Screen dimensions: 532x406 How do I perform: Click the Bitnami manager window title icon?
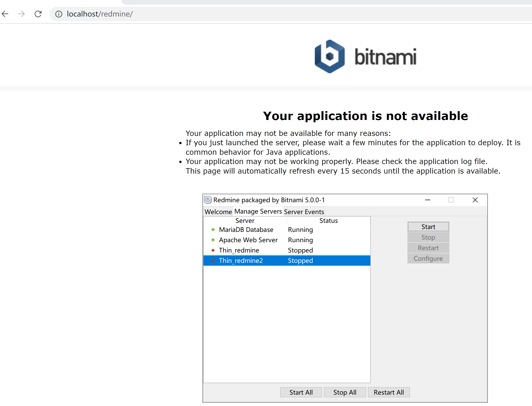[x=208, y=200]
